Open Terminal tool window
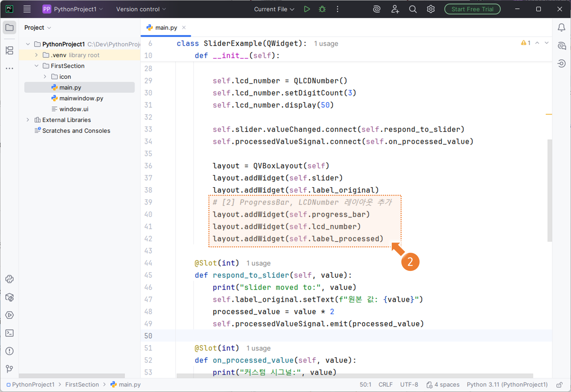This screenshot has width=571, height=392. click(x=9, y=333)
